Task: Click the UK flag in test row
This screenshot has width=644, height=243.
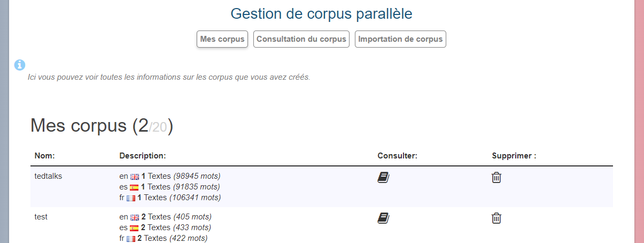Action: point(135,217)
